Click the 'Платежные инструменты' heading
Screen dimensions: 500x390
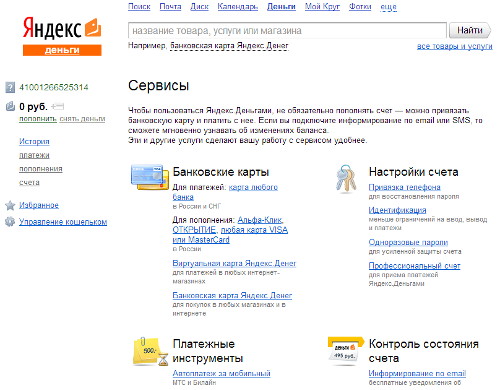(208, 351)
